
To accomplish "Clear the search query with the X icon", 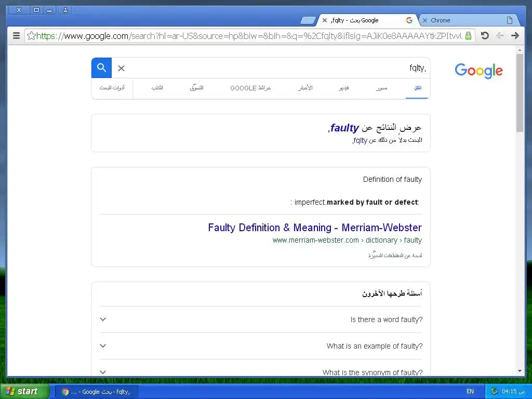I will pos(121,68).
